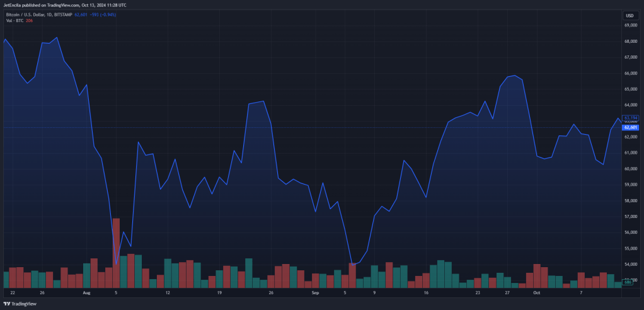Click the -593 (-0.94%) change value
Viewport: 644px width, 310px height.
103,14
